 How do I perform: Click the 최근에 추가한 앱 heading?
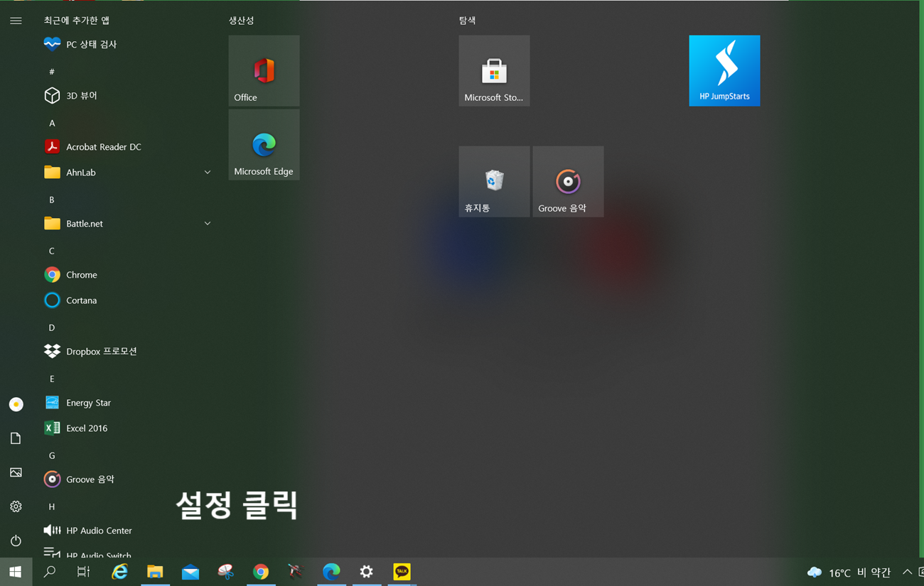77,21
